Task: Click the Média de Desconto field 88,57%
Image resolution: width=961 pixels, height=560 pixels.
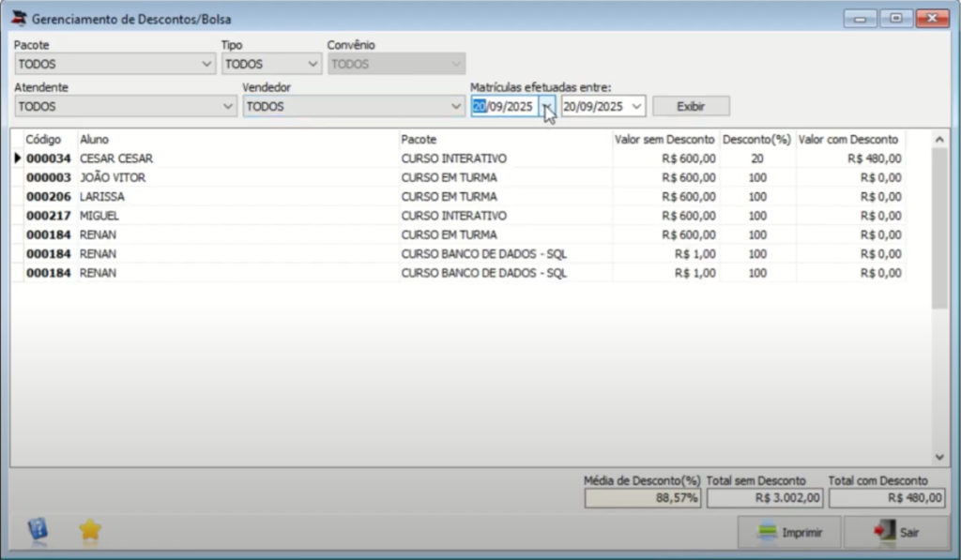Action: 642,498
